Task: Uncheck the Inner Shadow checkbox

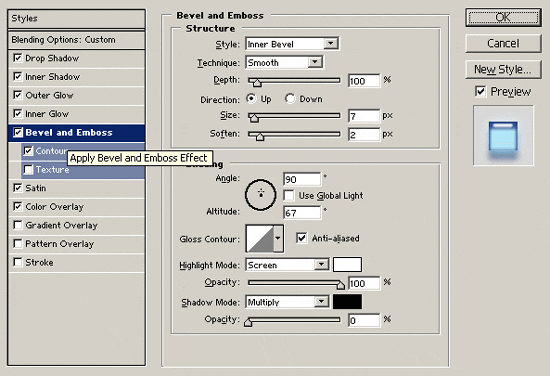Action: pos(18,76)
